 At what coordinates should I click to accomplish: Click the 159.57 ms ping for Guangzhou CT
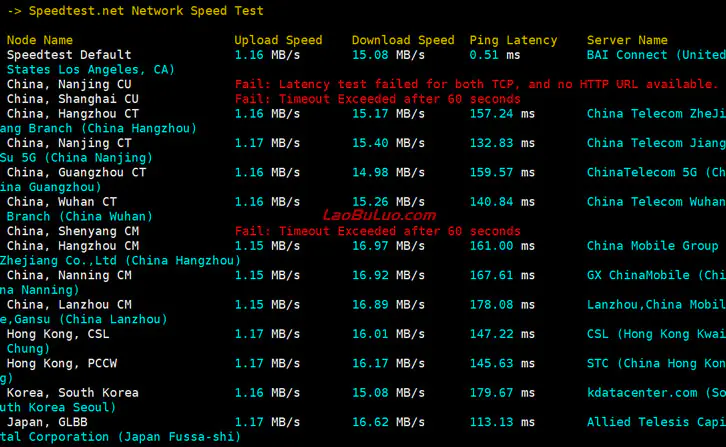(502, 172)
